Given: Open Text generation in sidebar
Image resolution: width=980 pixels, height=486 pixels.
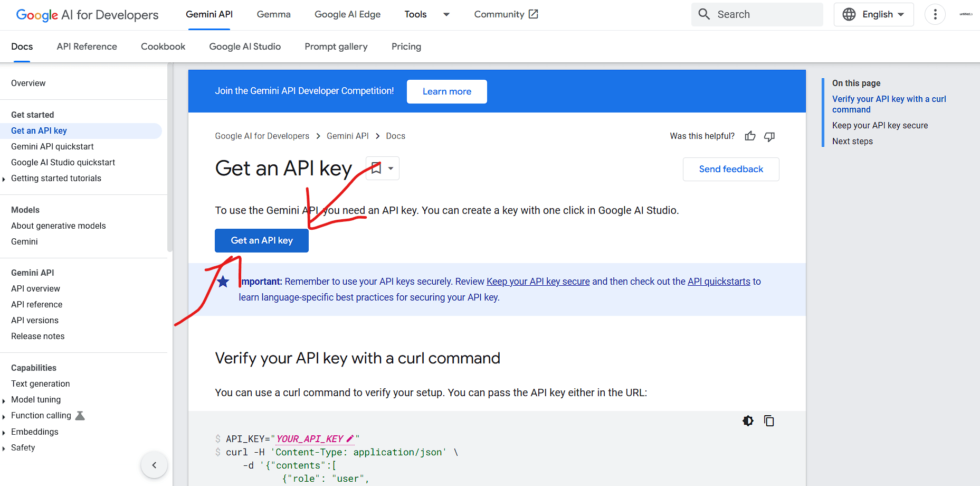Looking at the screenshot, I should [40, 384].
